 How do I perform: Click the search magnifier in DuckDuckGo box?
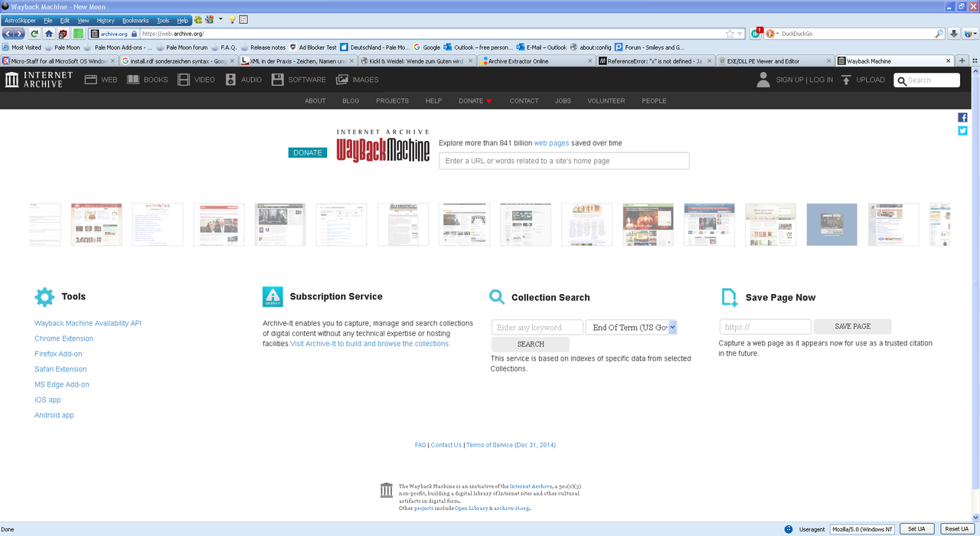click(939, 34)
